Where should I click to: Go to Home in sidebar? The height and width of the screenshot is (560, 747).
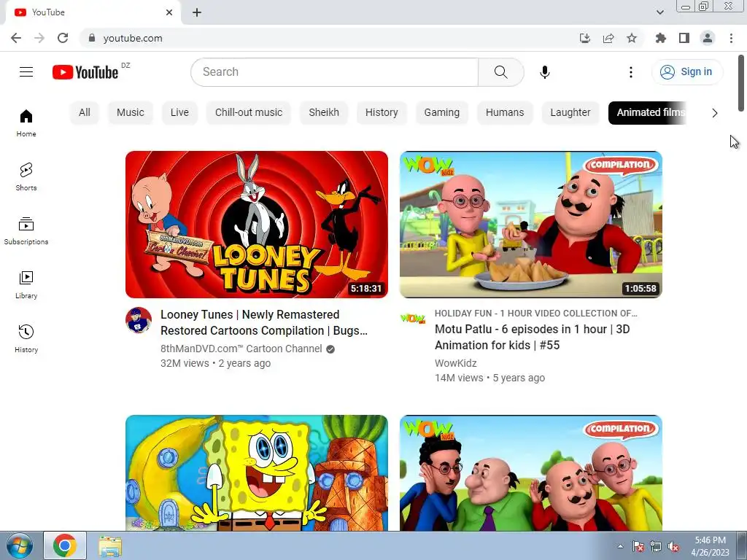[x=26, y=122]
